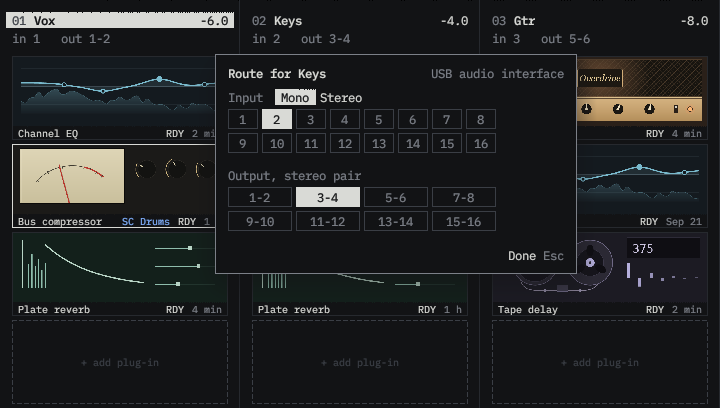Choose input channel 5
The width and height of the screenshot is (720, 408).
(x=378, y=119)
